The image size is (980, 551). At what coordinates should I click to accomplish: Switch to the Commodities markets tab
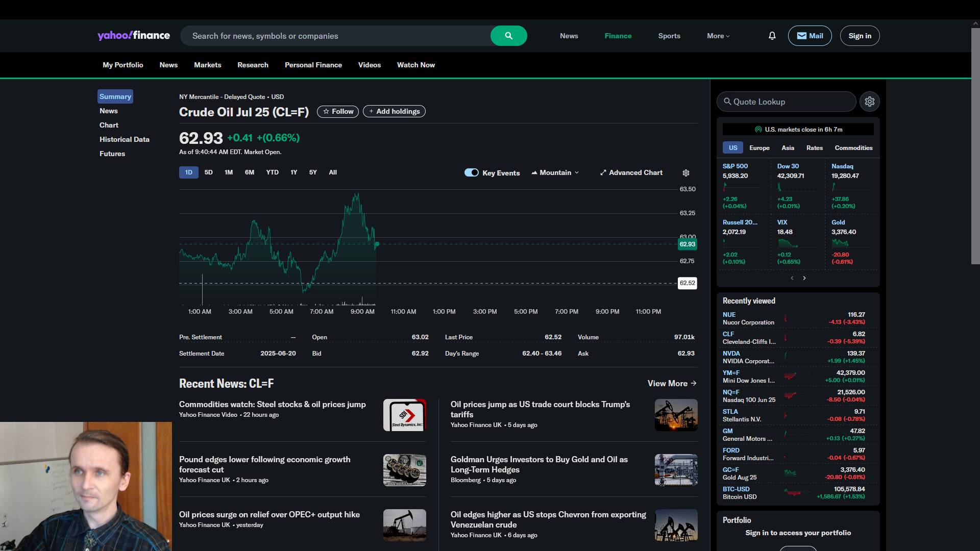point(853,148)
